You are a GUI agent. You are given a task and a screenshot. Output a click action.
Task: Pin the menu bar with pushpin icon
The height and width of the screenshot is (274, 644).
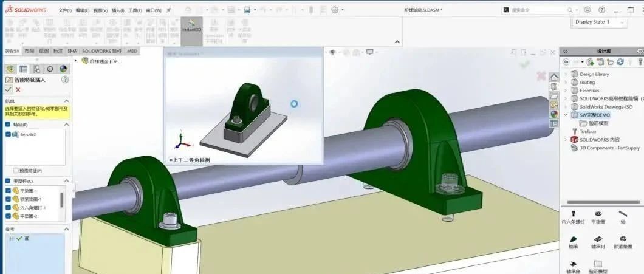(168, 10)
